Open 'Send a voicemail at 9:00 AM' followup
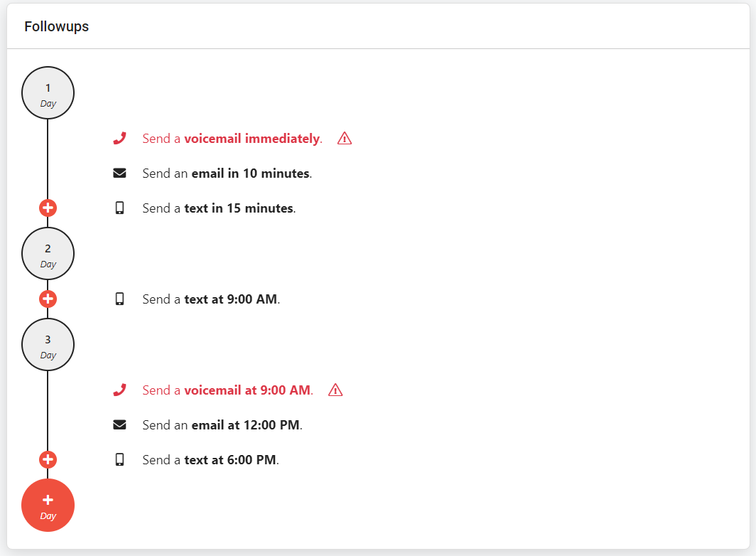756x556 pixels. coord(227,390)
